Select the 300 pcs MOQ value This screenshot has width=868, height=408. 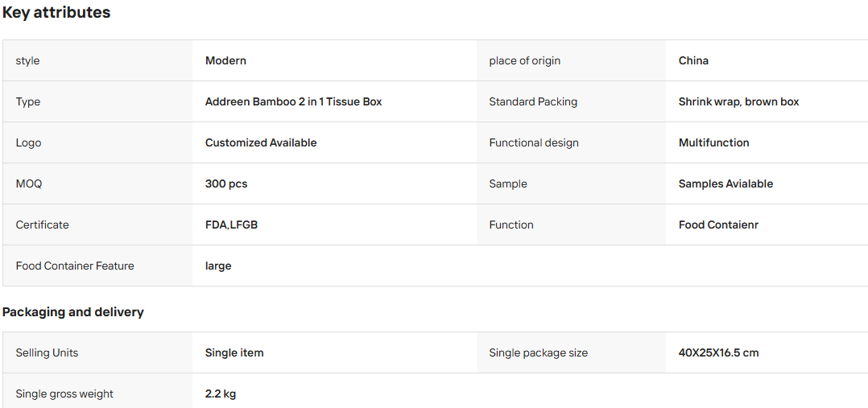(x=226, y=183)
